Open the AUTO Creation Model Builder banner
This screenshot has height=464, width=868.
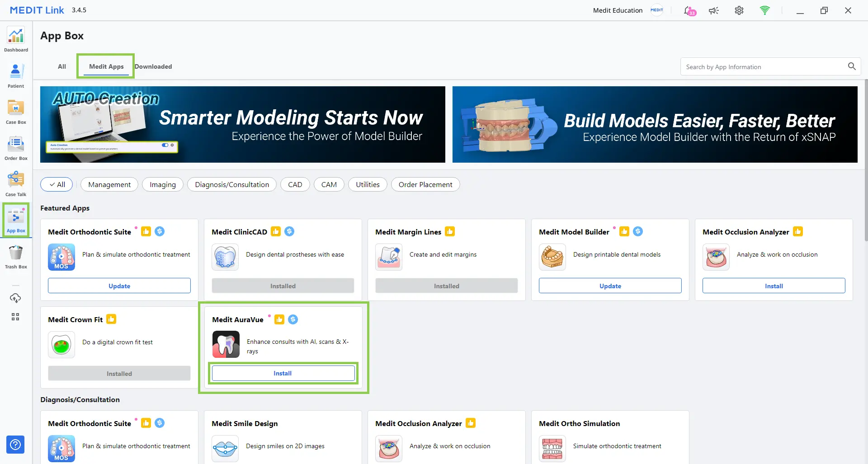(243, 124)
